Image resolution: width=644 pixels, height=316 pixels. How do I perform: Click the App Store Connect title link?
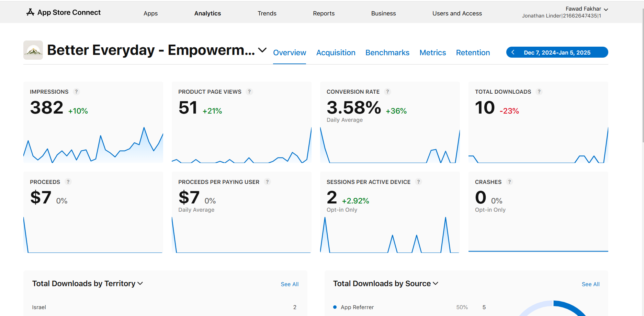(69, 12)
